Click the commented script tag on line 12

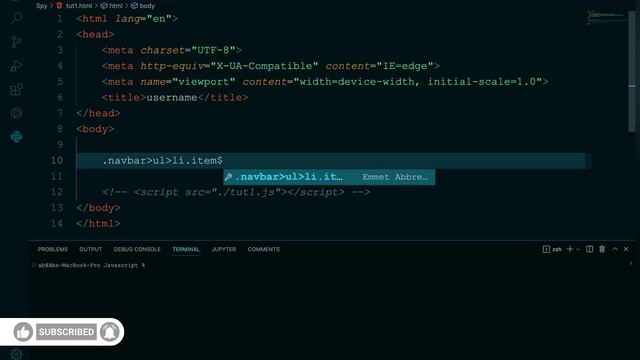236,192
